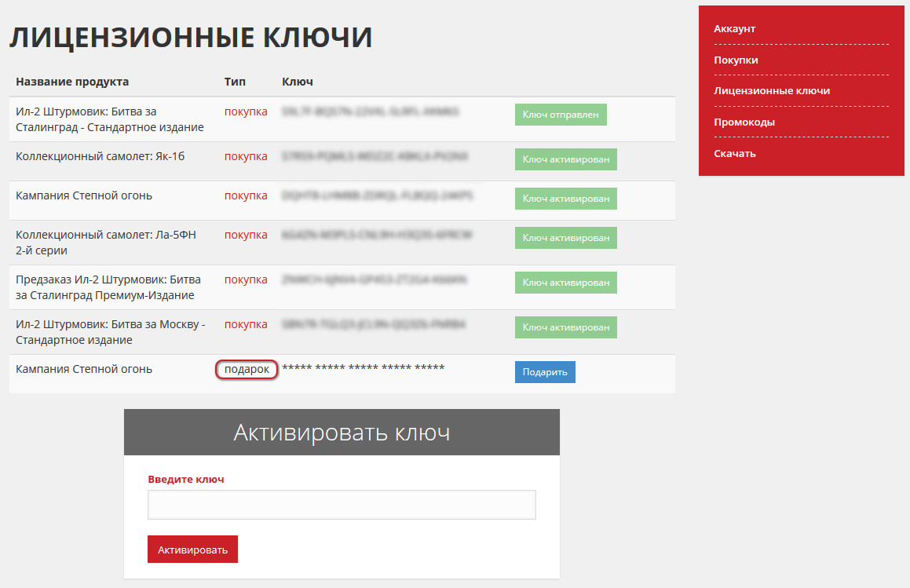The width and height of the screenshot is (910, 588).
Task: Click Ключ активирован for Ла-5ФН row
Action: 566,237
